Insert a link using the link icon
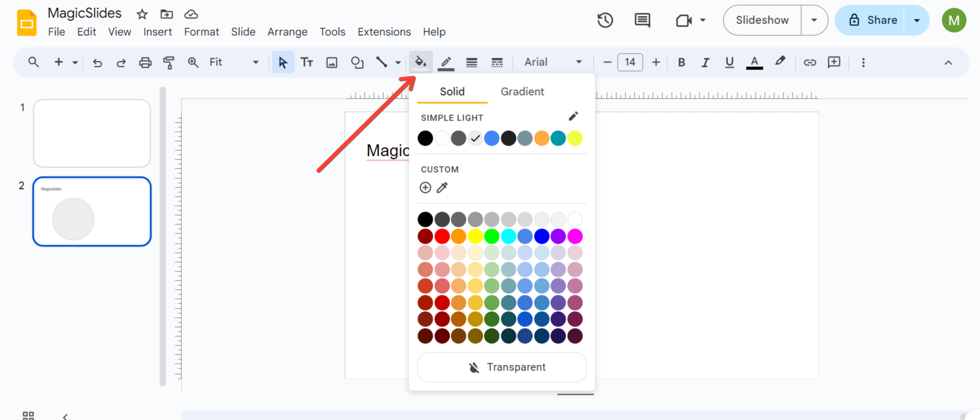980x420 pixels. tap(809, 62)
